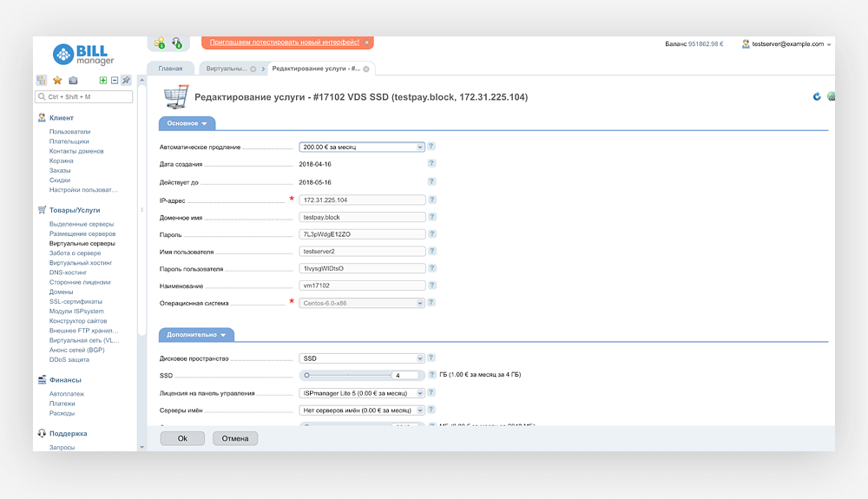
Task: Switch to the Главная tab
Action: coord(170,69)
